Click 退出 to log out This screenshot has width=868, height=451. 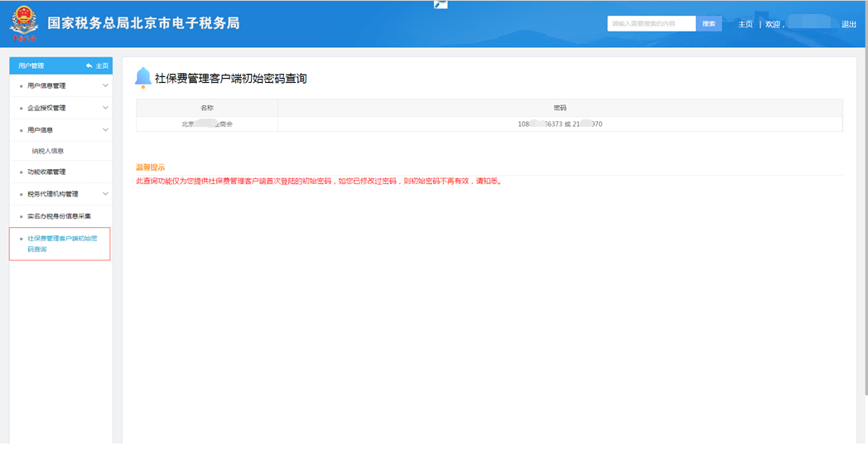click(x=849, y=24)
